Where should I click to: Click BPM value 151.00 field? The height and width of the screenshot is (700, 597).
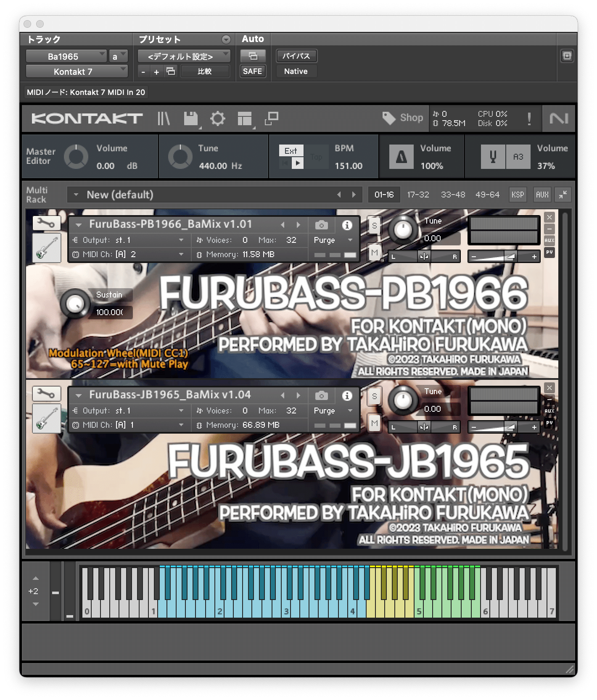coord(349,166)
